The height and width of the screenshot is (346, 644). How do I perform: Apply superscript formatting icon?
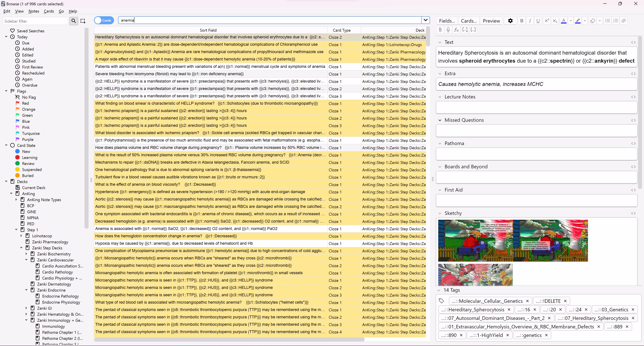[547, 21]
